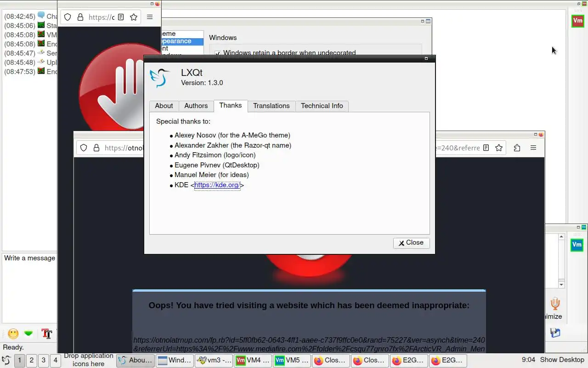Click the 9:04 panel clock
This screenshot has width=588, height=368.
coord(528,360)
